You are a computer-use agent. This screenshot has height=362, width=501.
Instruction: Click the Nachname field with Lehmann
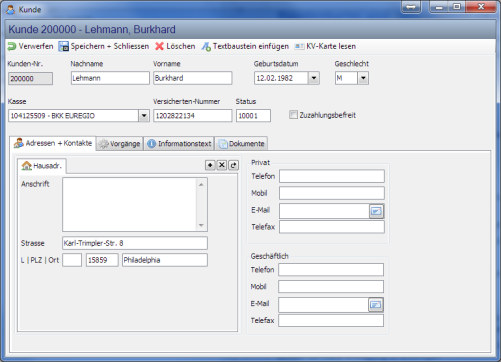110,78
